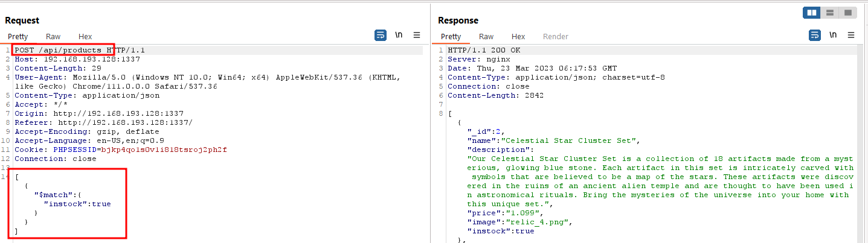868x243 pixels.
Task: Show non-printable \n characters in the Response panel
Action: coord(833,36)
